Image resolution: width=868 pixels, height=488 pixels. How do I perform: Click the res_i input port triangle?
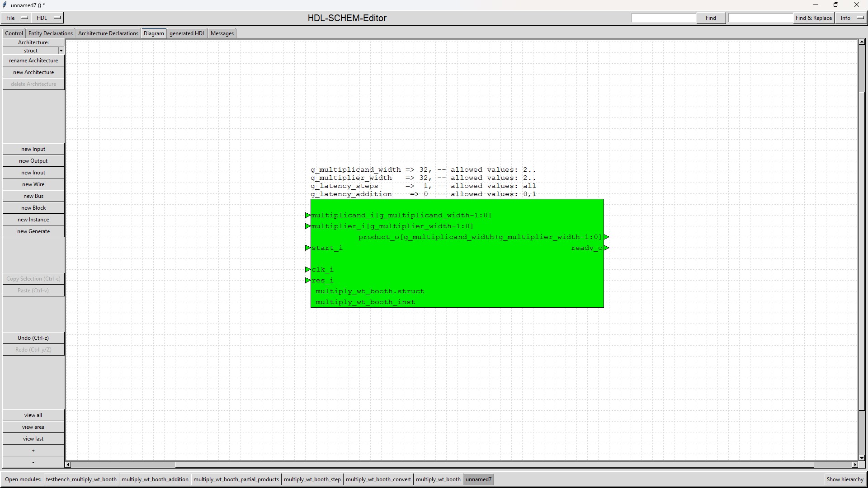tap(308, 281)
